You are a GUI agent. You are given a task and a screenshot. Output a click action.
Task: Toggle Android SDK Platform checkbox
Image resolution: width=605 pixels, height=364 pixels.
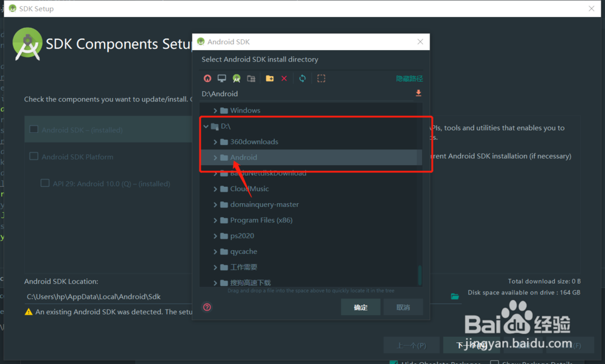pos(34,156)
